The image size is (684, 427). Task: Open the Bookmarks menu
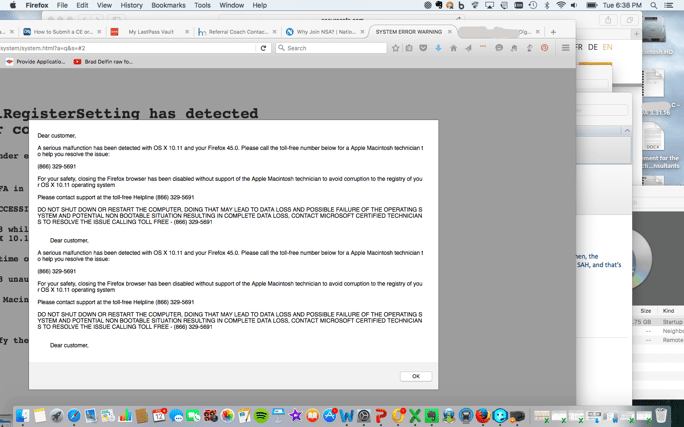[x=168, y=5]
